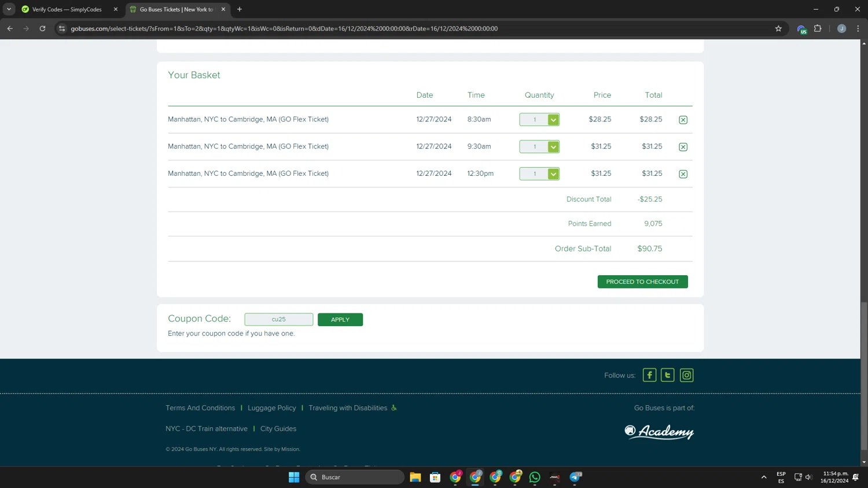Click the taskbar Buscar search box
The width and height of the screenshot is (868, 488).
click(x=355, y=477)
